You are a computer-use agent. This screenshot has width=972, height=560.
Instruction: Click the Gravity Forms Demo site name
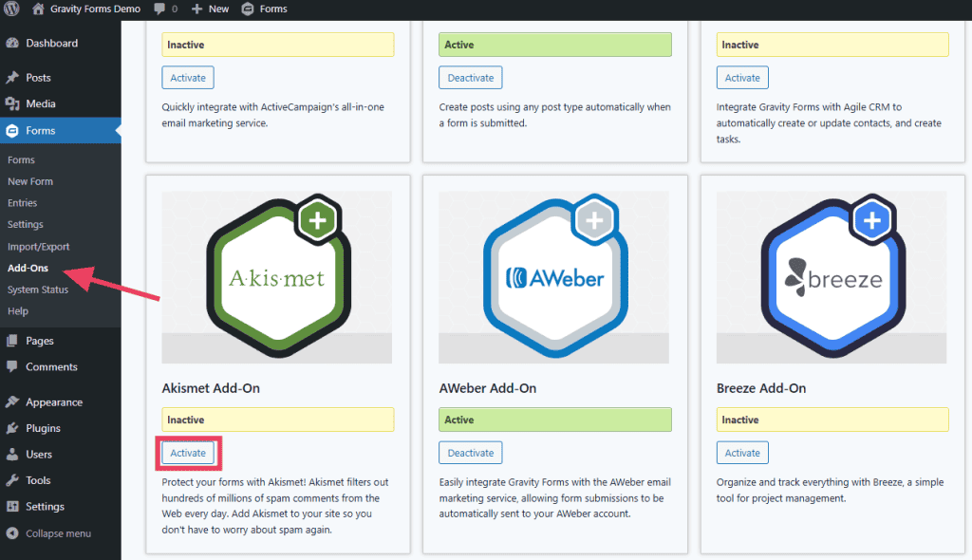click(x=96, y=9)
